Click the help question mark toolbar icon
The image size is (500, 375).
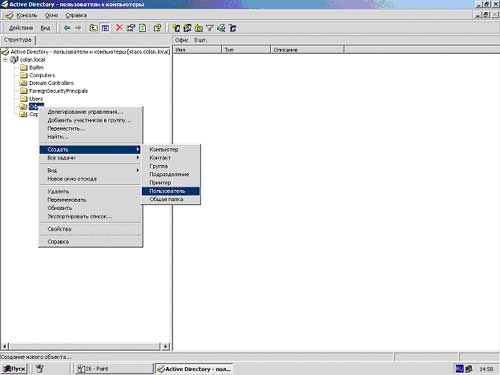(x=157, y=28)
